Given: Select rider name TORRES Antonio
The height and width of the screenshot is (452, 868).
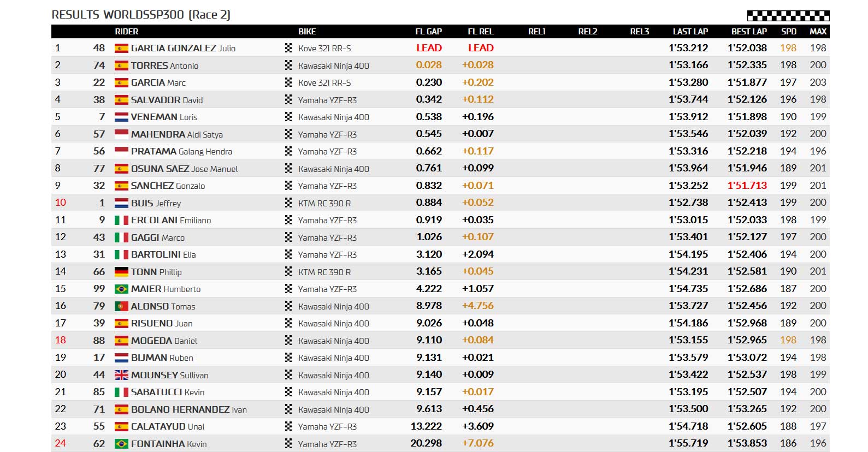Looking at the screenshot, I should coord(164,66).
